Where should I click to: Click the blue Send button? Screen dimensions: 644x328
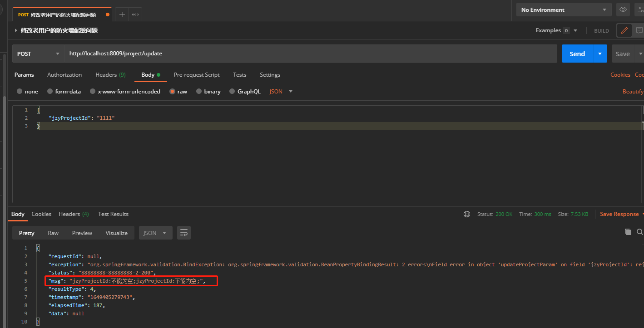(x=577, y=54)
